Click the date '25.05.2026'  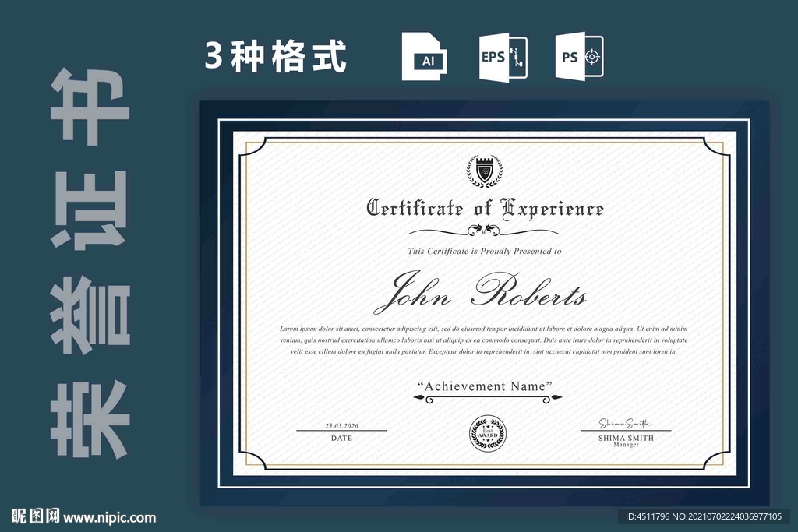point(341,426)
